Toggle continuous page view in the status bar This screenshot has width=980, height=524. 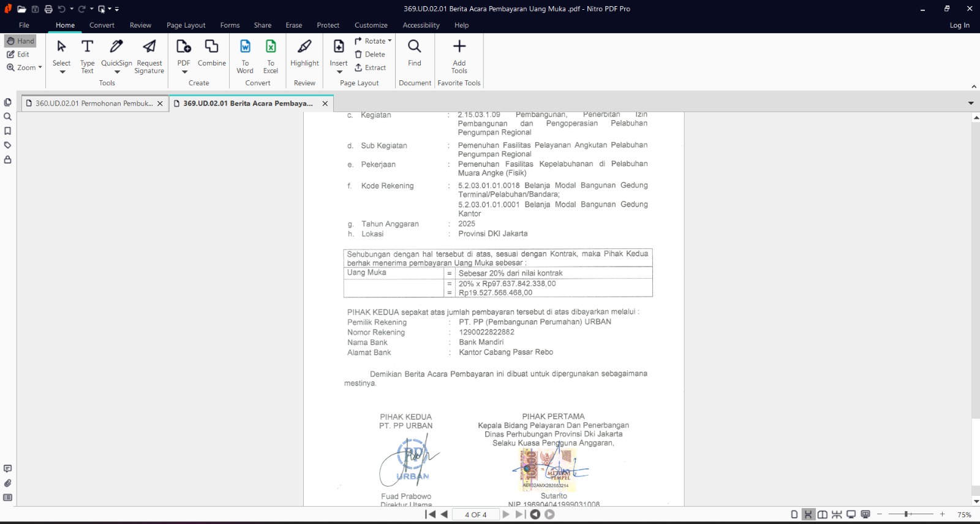pyautogui.click(x=809, y=515)
